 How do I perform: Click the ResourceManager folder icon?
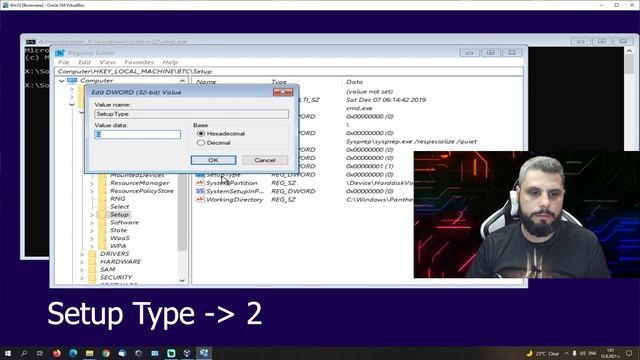point(102,183)
